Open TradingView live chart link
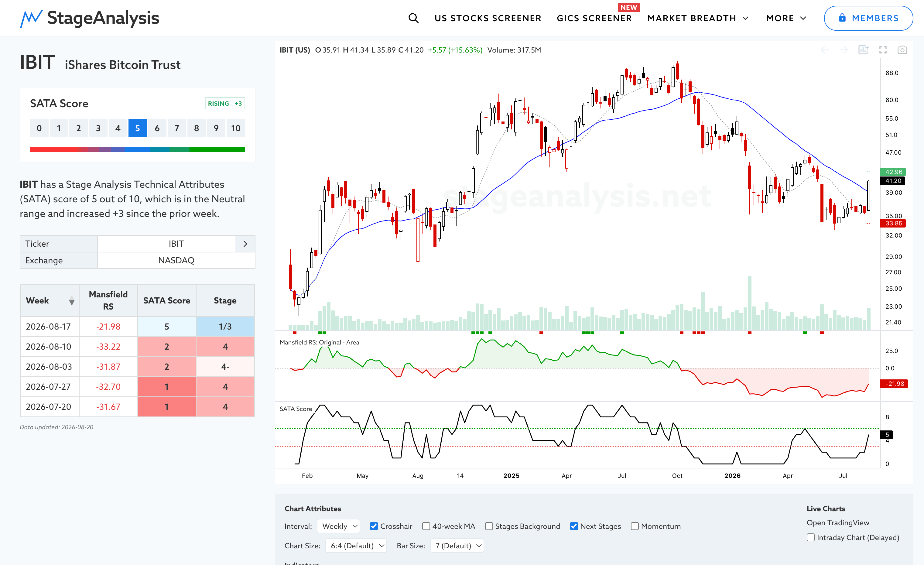 (x=838, y=523)
